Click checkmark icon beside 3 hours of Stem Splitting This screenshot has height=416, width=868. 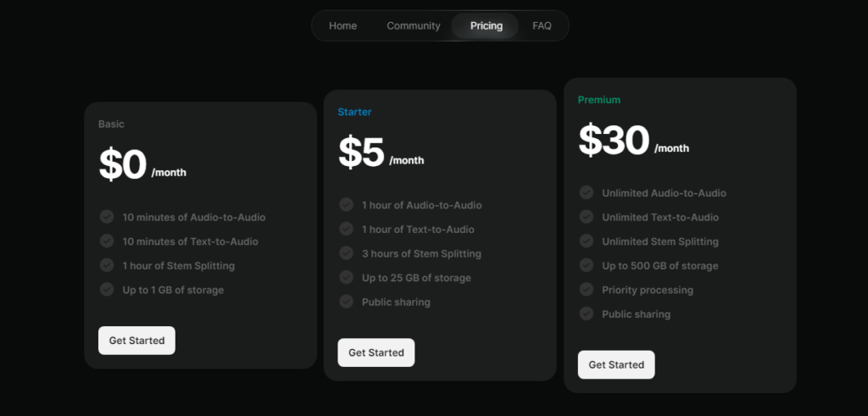[346, 253]
